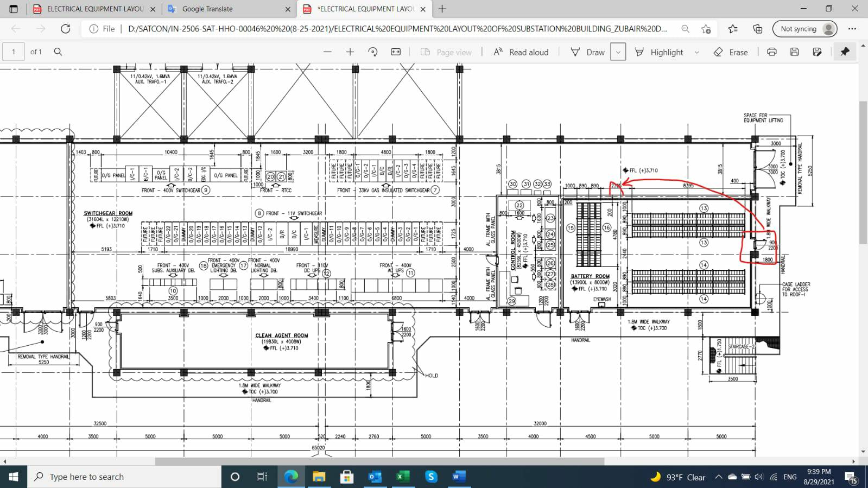The height and width of the screenshot is (488, 868).
Task: Click the find magnifier in PDF toolbar
Action: pos(58,52)
